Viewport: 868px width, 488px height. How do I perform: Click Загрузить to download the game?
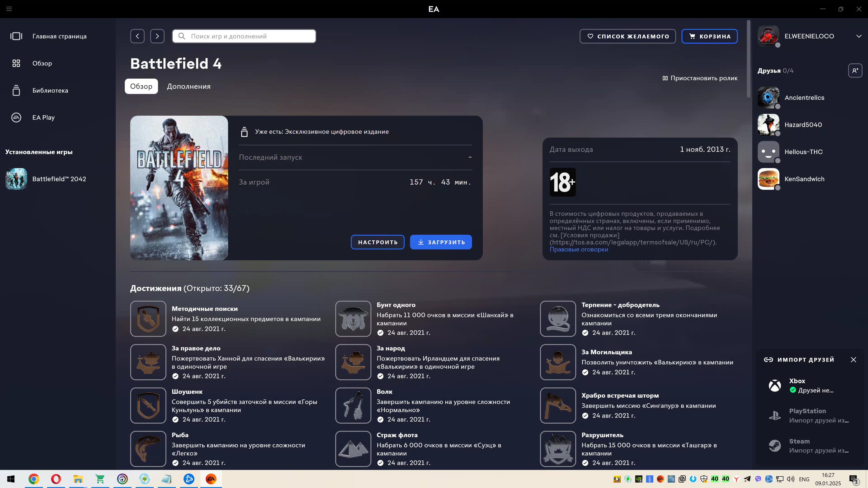[441, 242]
